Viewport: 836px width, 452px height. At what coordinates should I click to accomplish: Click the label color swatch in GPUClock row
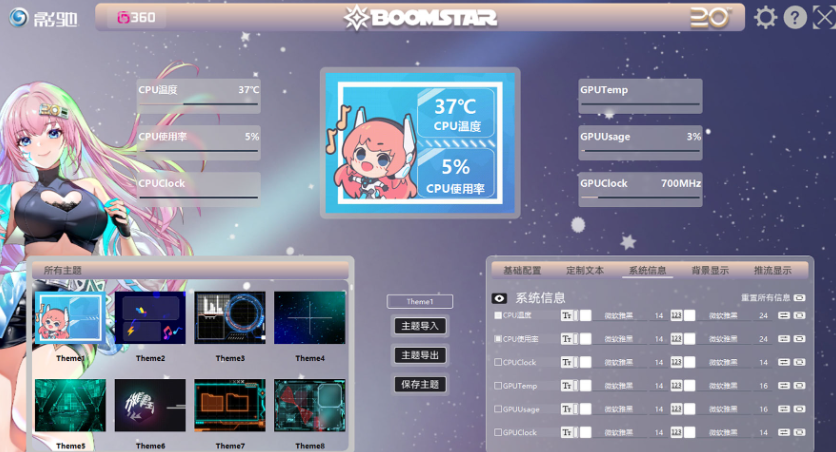(585, 432)
